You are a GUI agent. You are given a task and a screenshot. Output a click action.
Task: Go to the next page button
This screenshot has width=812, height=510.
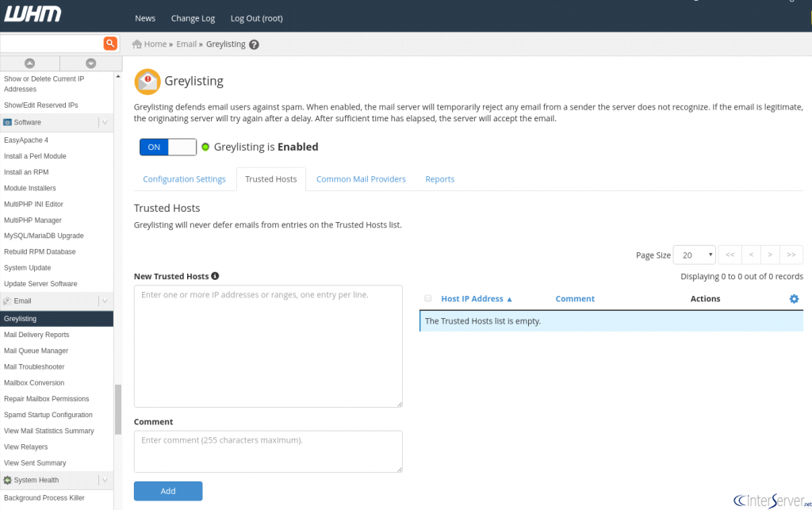tap(770, 255)
